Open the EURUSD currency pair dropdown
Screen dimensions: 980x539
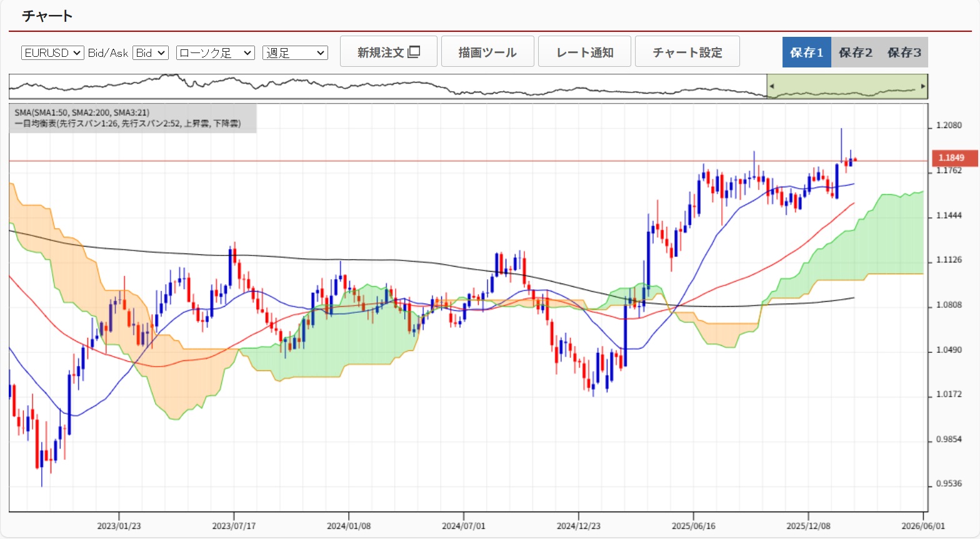tap(52, 53)
